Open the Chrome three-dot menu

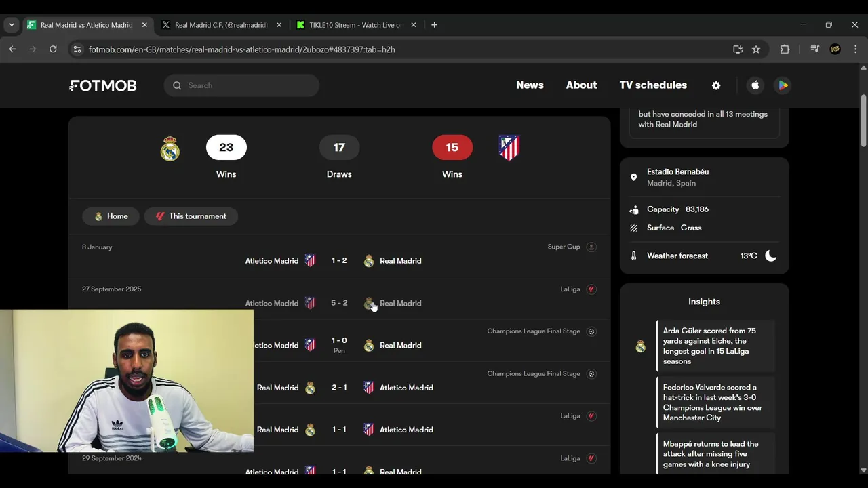click(855, 49)
